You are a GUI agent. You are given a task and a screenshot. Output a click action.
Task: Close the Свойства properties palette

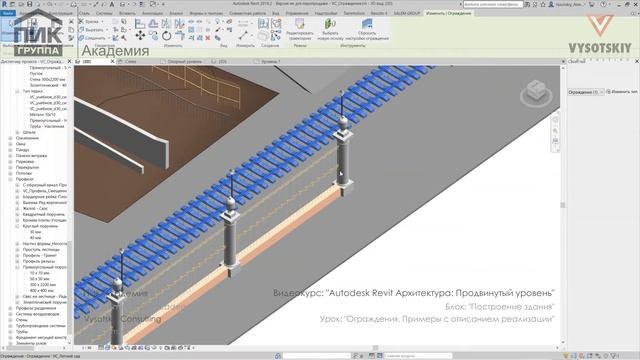pyautogui.click(x=636, y=61)
